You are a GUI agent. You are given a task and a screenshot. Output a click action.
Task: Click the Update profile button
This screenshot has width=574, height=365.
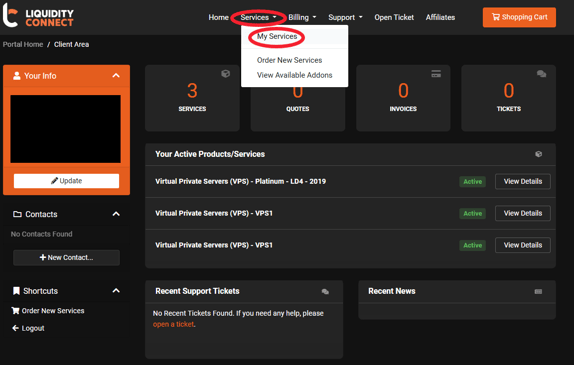tap(66, 181)
